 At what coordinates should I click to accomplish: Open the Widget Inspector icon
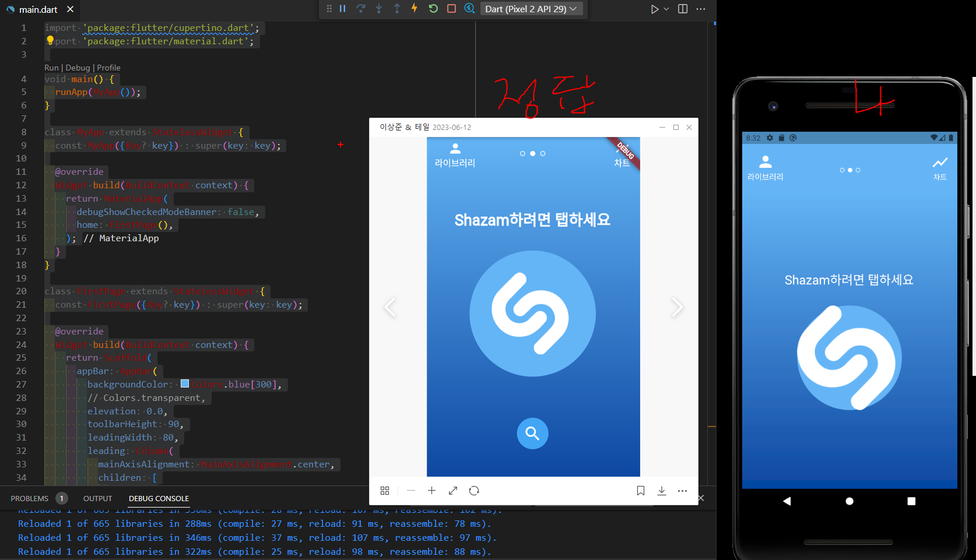tap(469, 9)
